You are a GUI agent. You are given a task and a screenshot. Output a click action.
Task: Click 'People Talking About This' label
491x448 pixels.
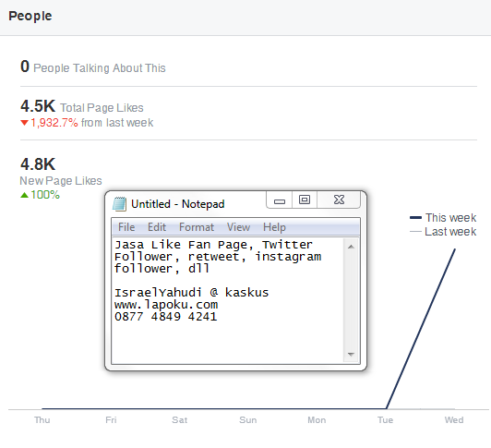click(x=100, y=68)
